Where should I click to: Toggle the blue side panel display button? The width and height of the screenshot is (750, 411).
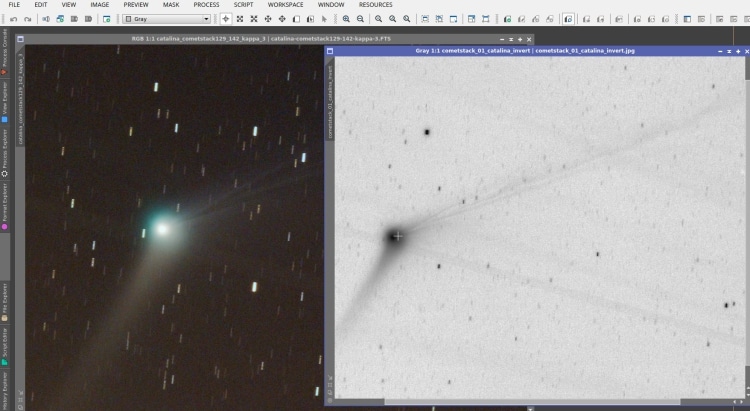687,19
